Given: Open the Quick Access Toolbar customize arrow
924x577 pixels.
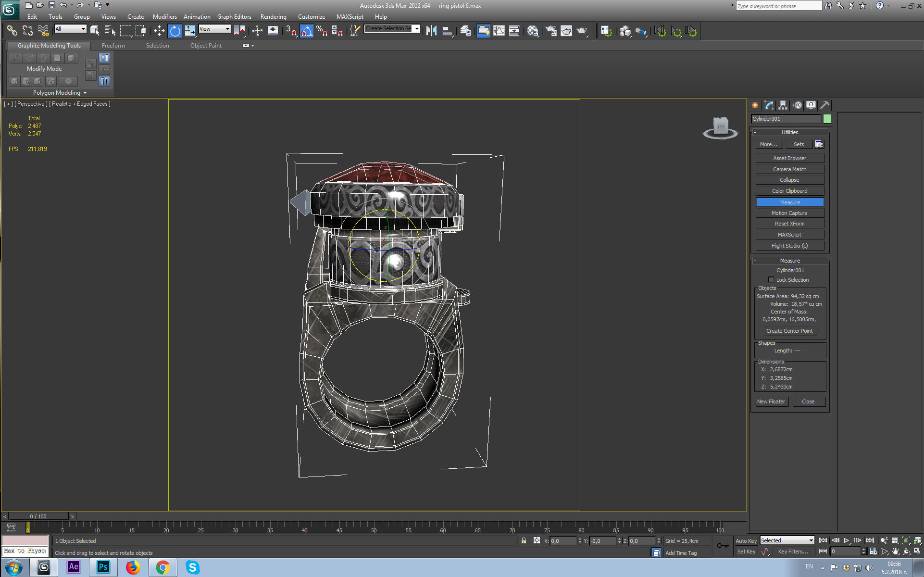Looking at the screenshot, I should tap(108, 5).
